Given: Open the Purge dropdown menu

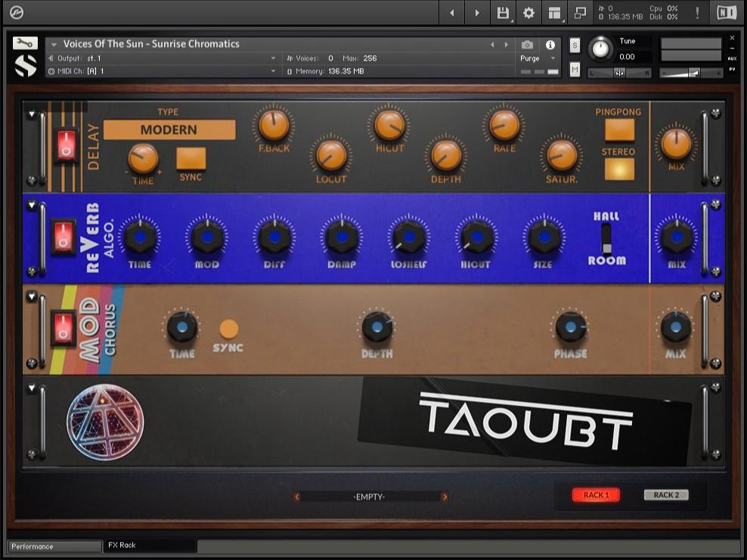Looking at the screenshot, I should click(x=538, y=58).
